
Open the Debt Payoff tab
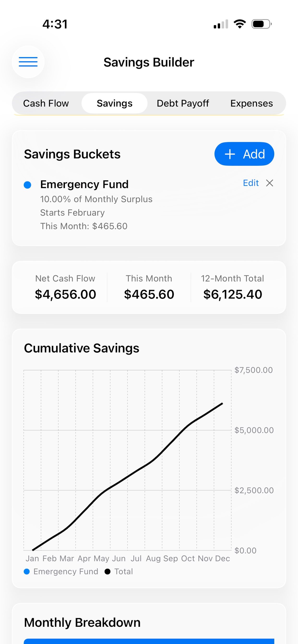(x=183, y=103)
